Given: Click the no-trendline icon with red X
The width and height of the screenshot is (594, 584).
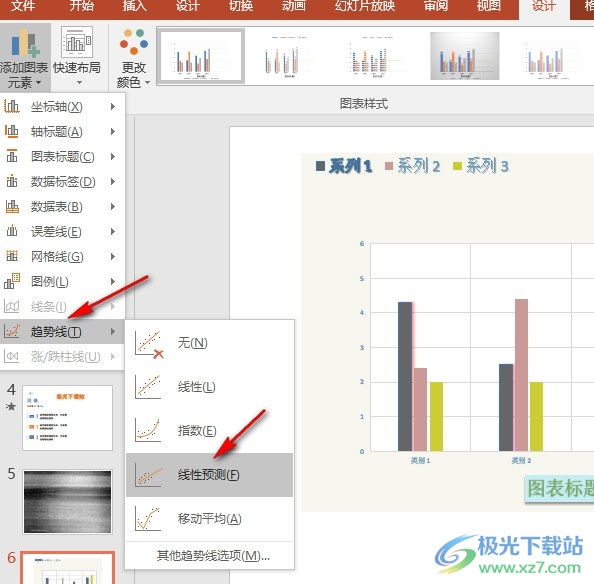Looking at the screenshot, I should [149, 344].
